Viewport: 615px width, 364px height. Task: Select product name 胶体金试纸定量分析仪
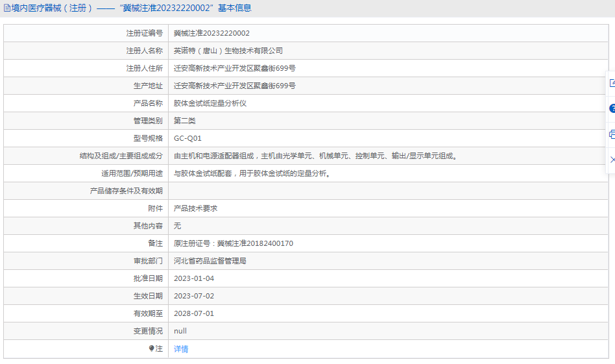tap(210, 103)
